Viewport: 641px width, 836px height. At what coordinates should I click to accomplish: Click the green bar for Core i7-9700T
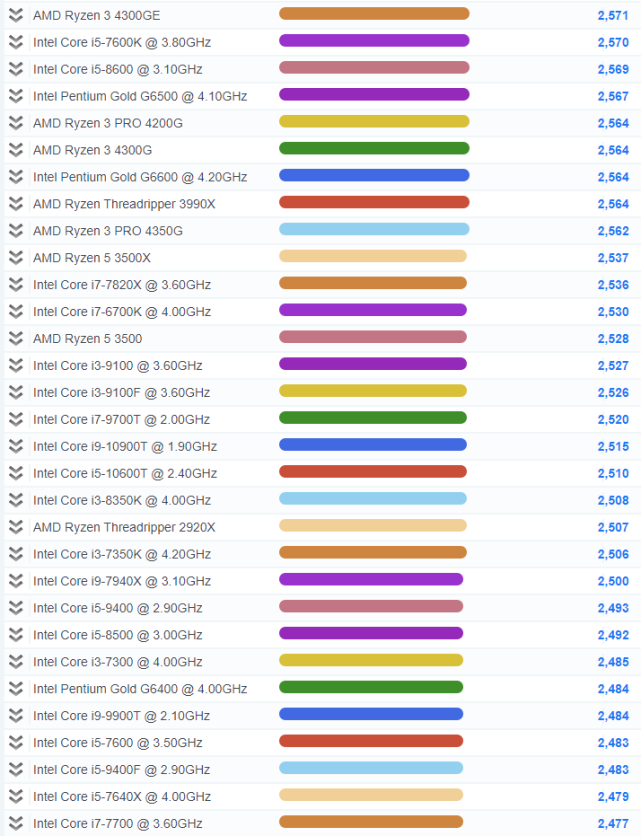(373, 417)
